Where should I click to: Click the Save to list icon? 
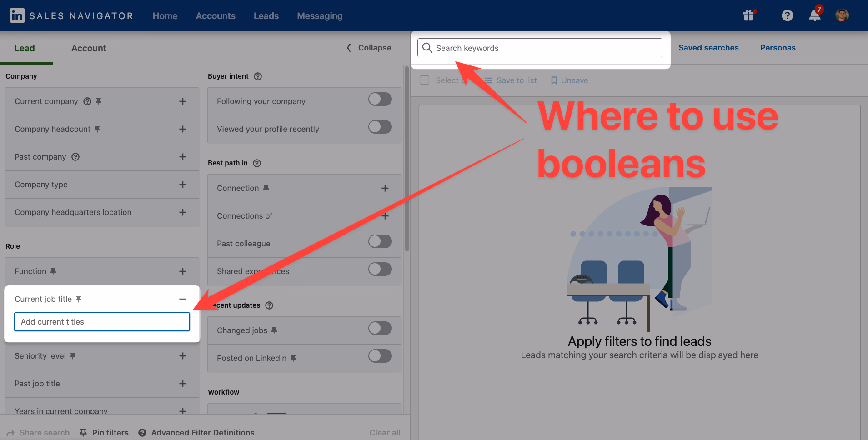(488, 80)
